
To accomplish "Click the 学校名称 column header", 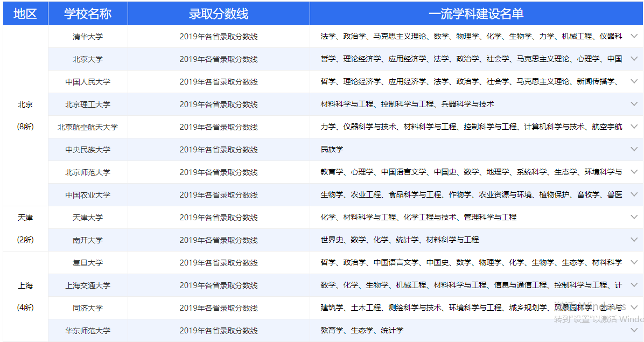I will click(x=88, y=13).
